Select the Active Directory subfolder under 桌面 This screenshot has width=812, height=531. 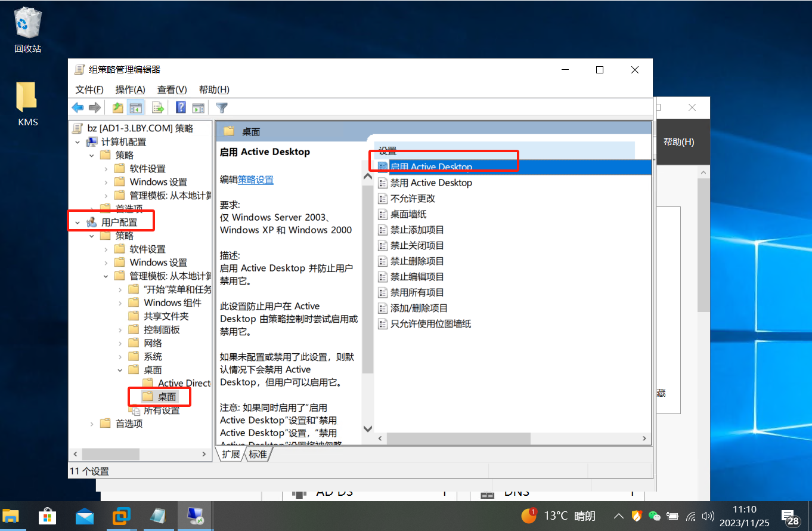(177, 383)
